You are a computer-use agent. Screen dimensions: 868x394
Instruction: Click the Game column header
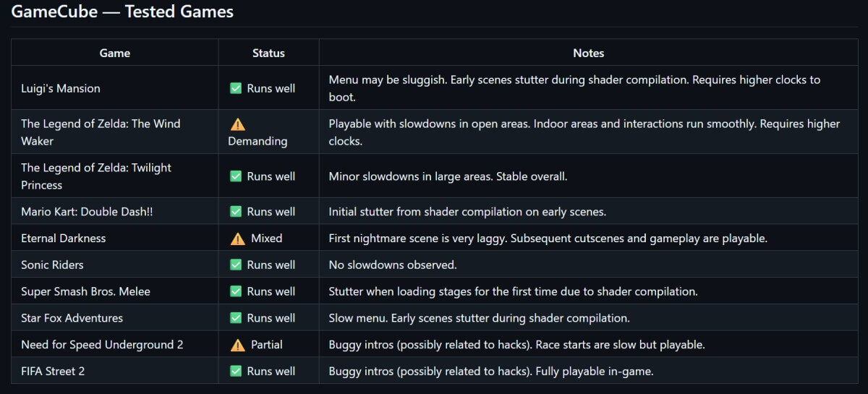(x=114, y=53)
